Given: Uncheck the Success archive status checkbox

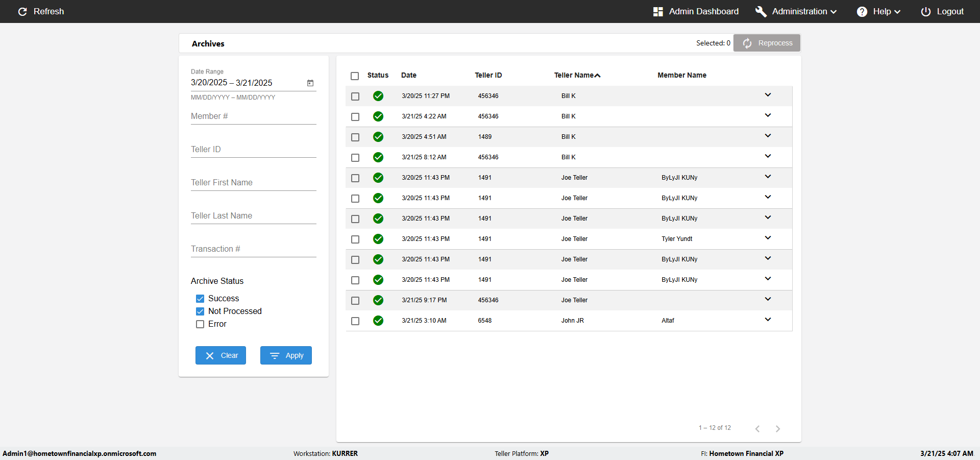Looking at the screenshot, I should (200, 299).
